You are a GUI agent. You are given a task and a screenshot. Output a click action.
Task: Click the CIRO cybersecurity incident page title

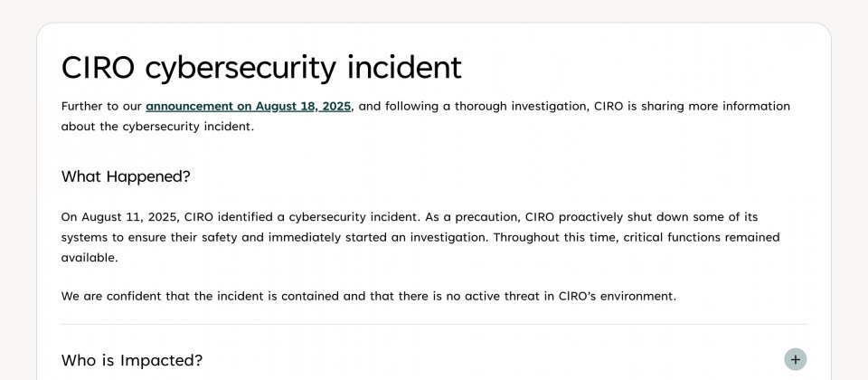pyautogui.click(x=260, y=67)
